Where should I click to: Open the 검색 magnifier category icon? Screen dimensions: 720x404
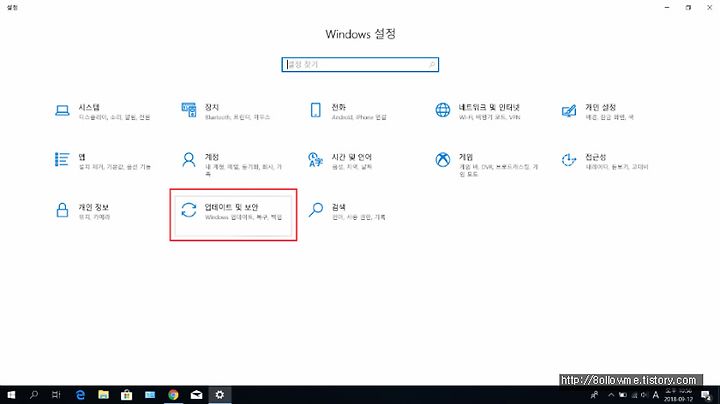click(315, 210)
